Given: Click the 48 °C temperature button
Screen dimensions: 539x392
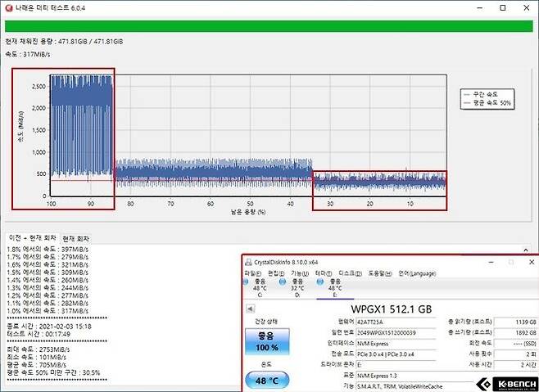Looking at the screenshot, I should (265, 381).
